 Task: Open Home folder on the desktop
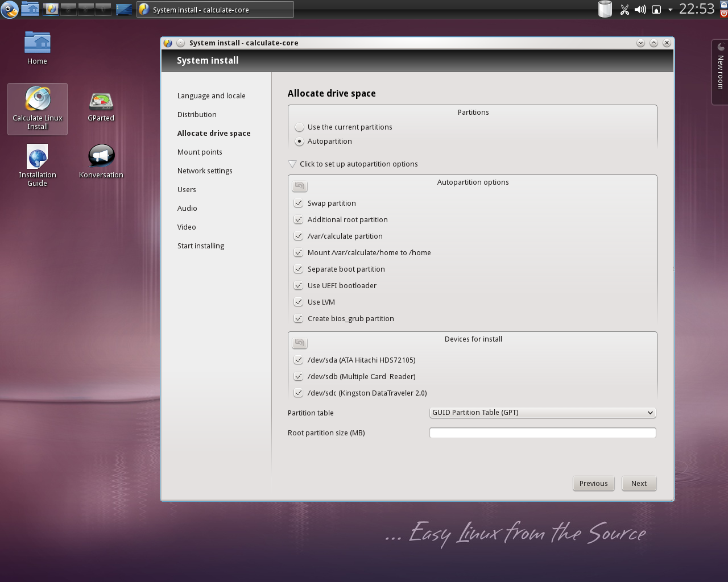pos(38,48)
